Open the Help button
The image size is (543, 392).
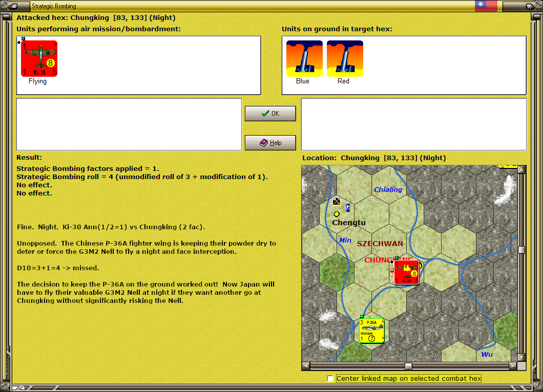(270, 143)
